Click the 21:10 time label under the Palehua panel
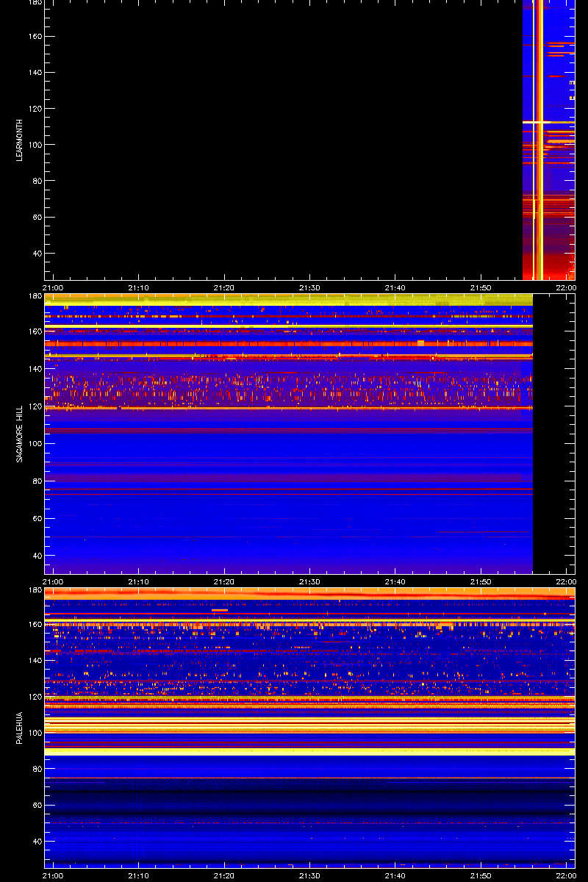588x882 pixels. (139, 875)
